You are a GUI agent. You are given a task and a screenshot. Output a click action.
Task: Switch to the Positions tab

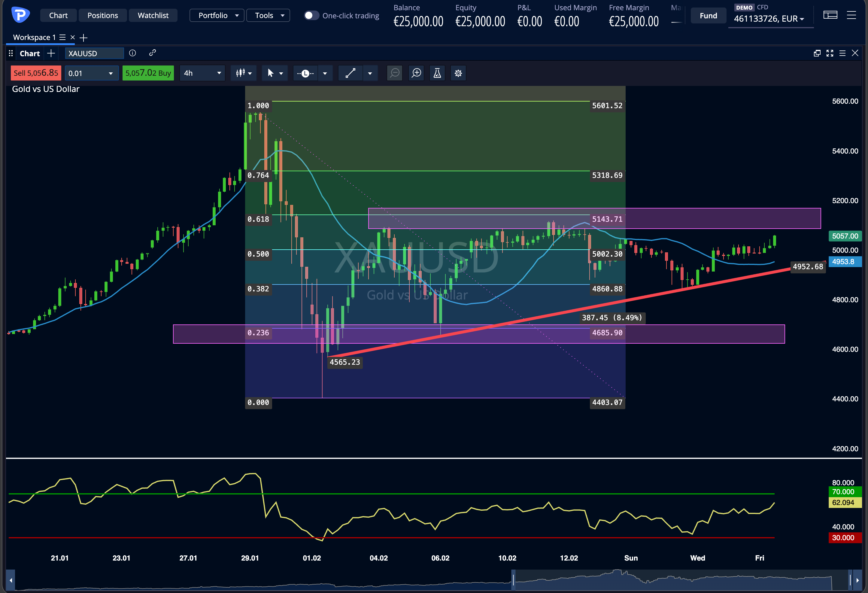tap(103, 16)
